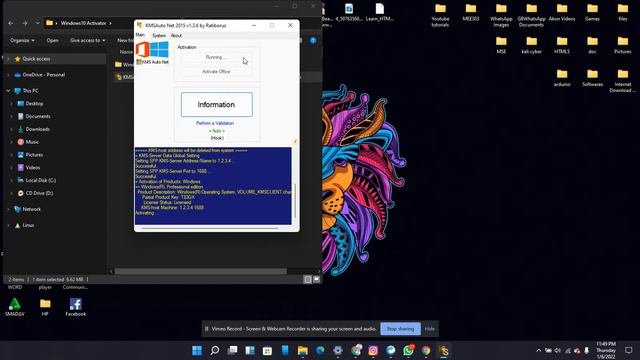Go back in File Explorer

tap(11, 23)
